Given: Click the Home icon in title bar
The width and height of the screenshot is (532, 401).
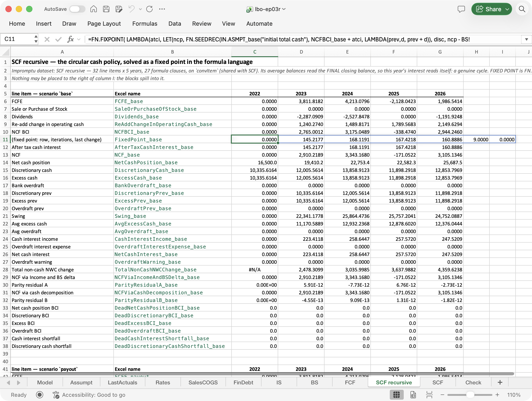Looking at the screenshot, I should point(94,9).
